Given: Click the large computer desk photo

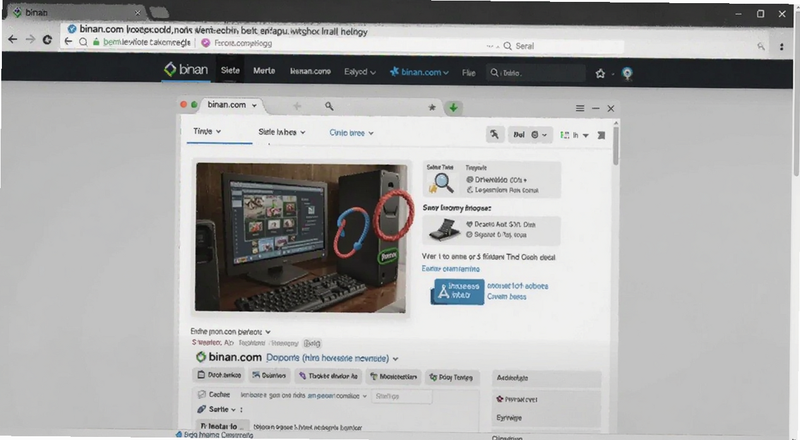Looking at the screenshot, I should [301, 237].
